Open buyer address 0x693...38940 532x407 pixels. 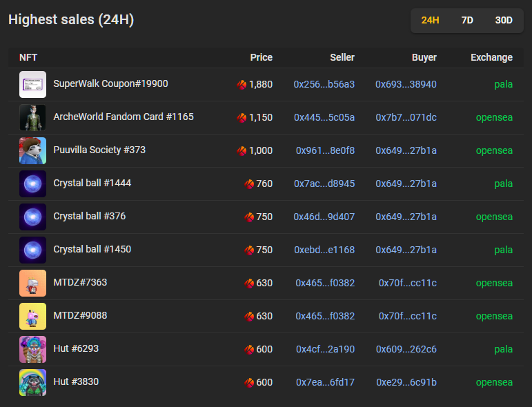(x=406, y=84)
